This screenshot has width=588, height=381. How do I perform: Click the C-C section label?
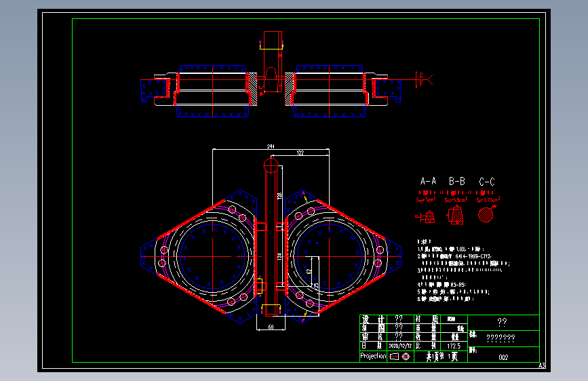click(x=487, y=182)
